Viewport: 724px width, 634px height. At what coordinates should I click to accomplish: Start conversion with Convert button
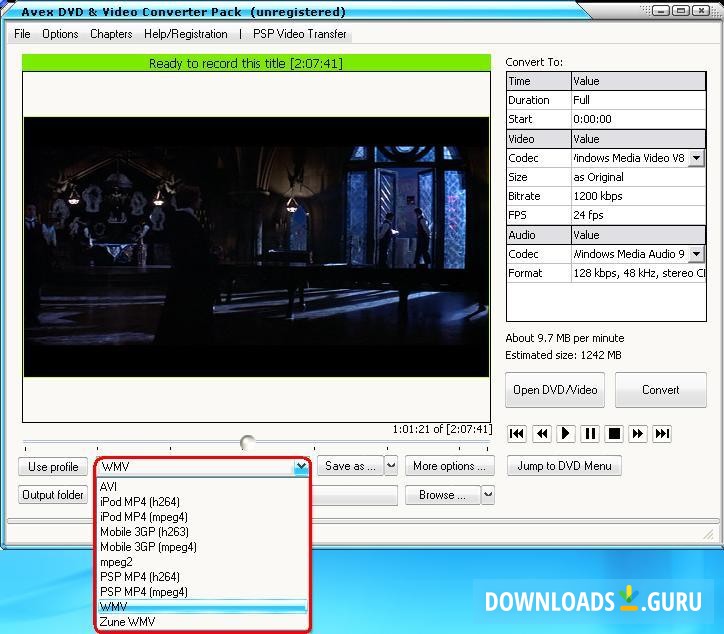[661, 390]
